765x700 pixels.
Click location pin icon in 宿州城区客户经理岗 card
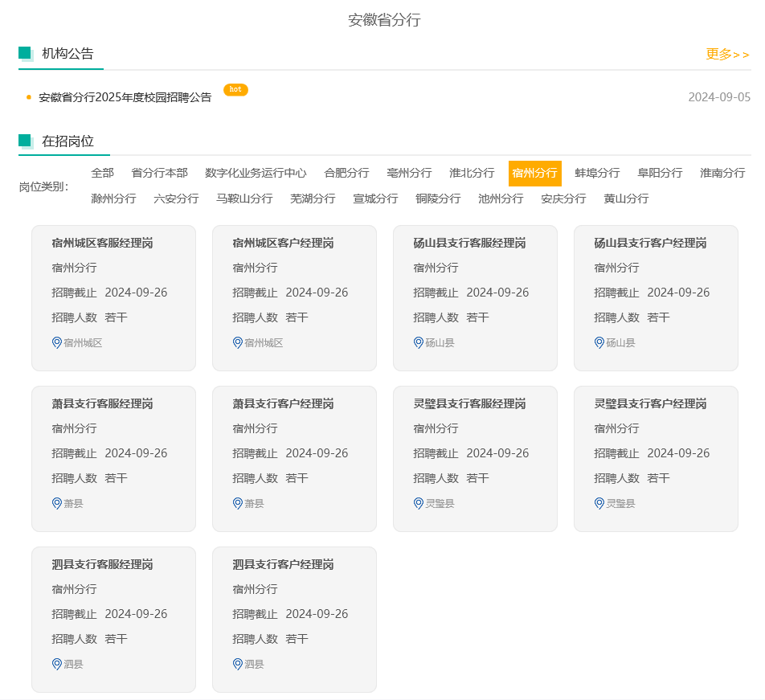[238, 343]
